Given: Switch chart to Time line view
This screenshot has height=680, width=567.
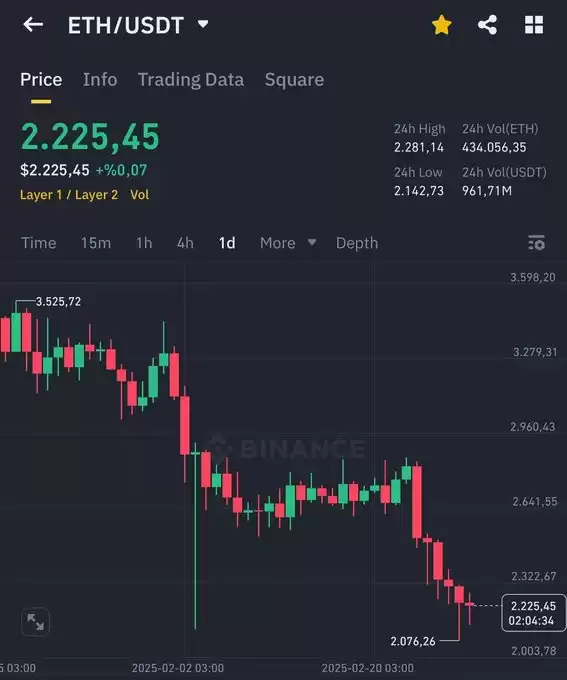Looking at the screenshot, I should (39, 243).
